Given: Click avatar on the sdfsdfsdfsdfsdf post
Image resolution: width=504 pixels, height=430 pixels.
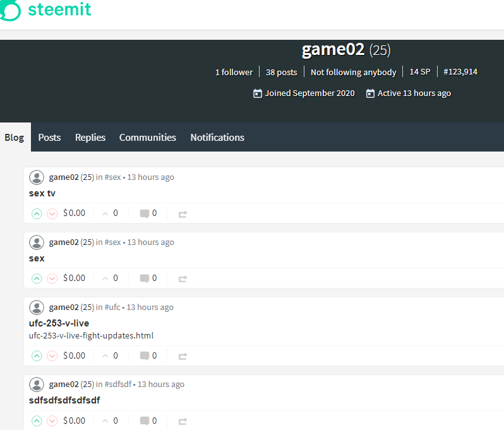Looking at the screenshot, I should tap(37, 385).
